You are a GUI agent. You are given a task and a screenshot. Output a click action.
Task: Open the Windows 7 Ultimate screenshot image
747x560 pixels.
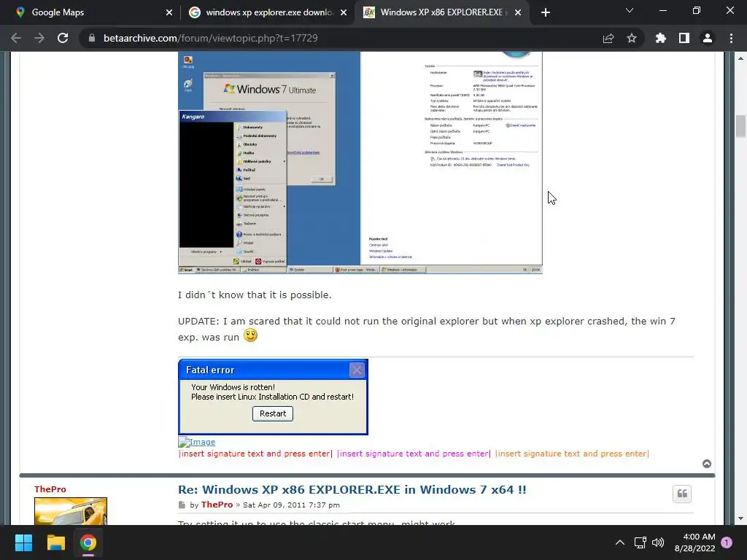(x=360, y=163)
